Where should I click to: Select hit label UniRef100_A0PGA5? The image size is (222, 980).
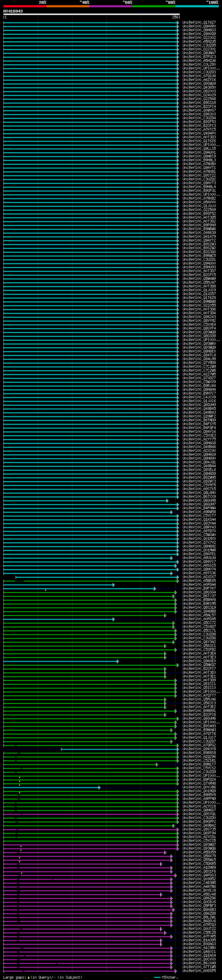coord(199,619)
